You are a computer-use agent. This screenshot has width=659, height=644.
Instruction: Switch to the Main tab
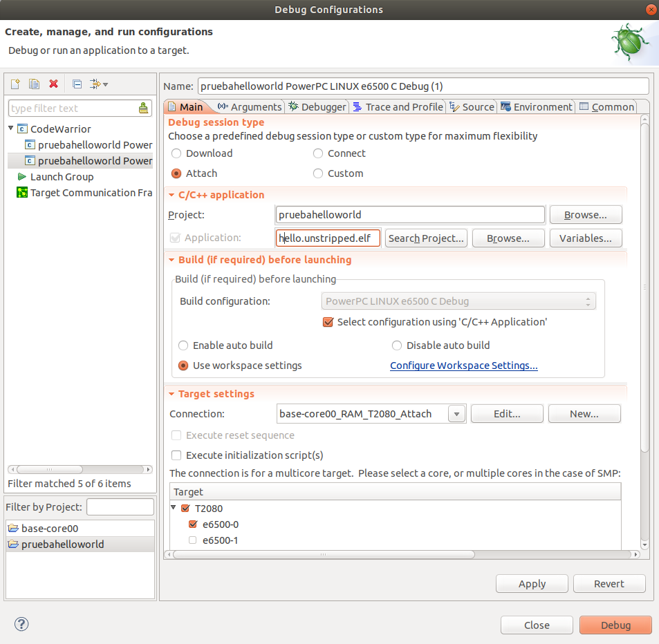185,107
